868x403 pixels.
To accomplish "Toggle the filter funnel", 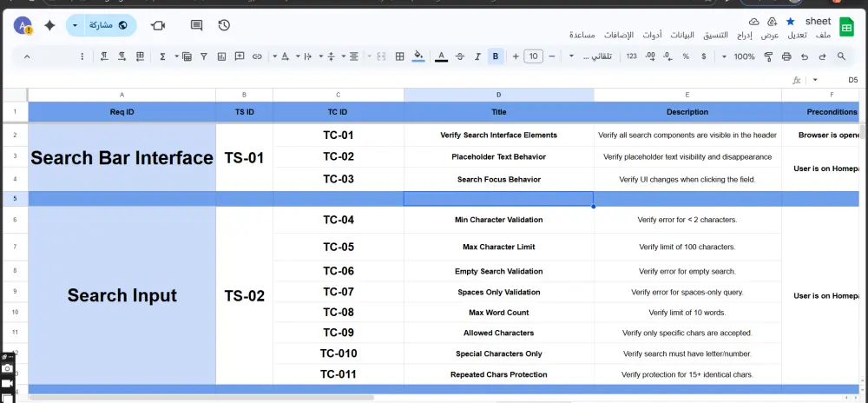I will pos(204,56).
